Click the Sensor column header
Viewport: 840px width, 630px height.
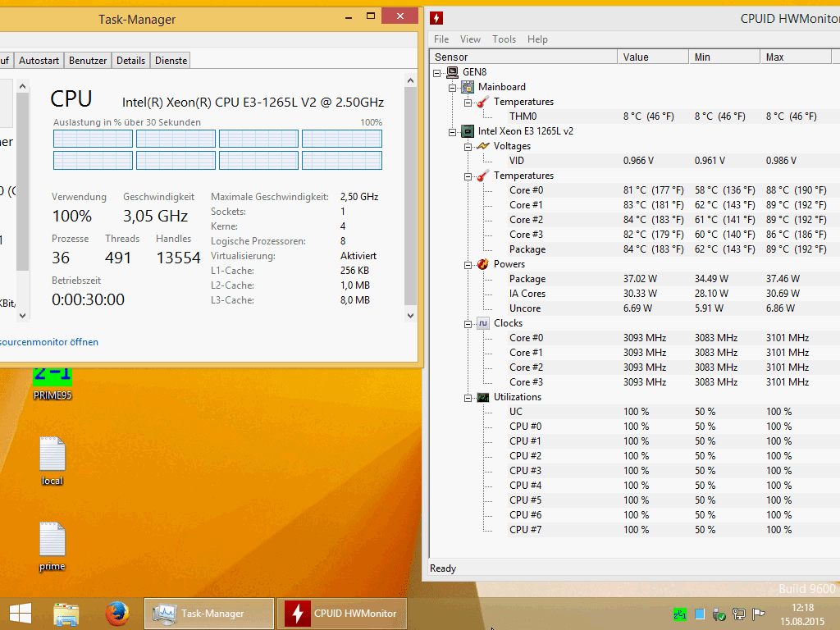(523, 57)
